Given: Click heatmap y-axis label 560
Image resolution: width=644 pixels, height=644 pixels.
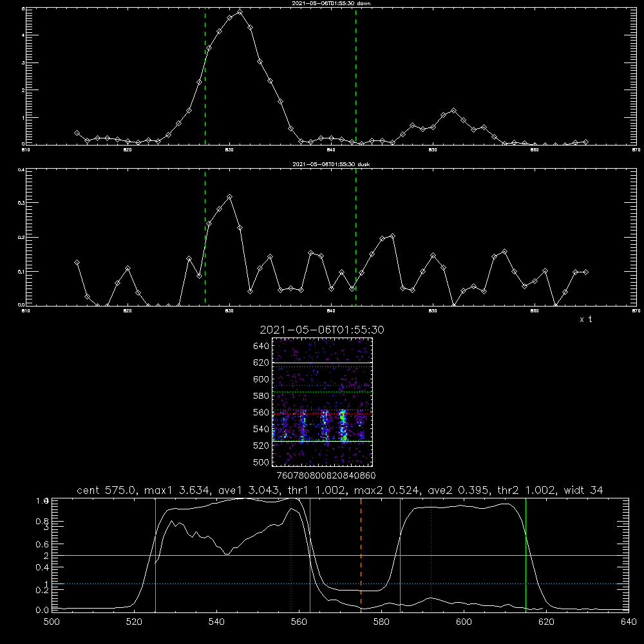Looking at the screenshot, I should (x=261, y=413).
